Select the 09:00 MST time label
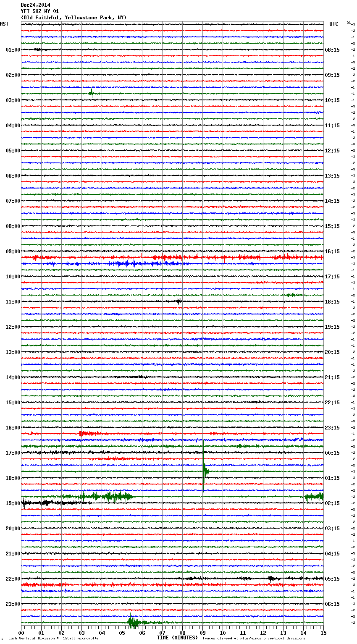 click(x=13, y=251)
